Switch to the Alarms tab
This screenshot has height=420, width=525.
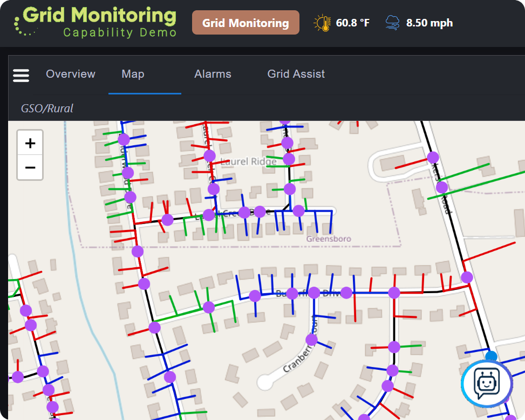tap(213, 74)
